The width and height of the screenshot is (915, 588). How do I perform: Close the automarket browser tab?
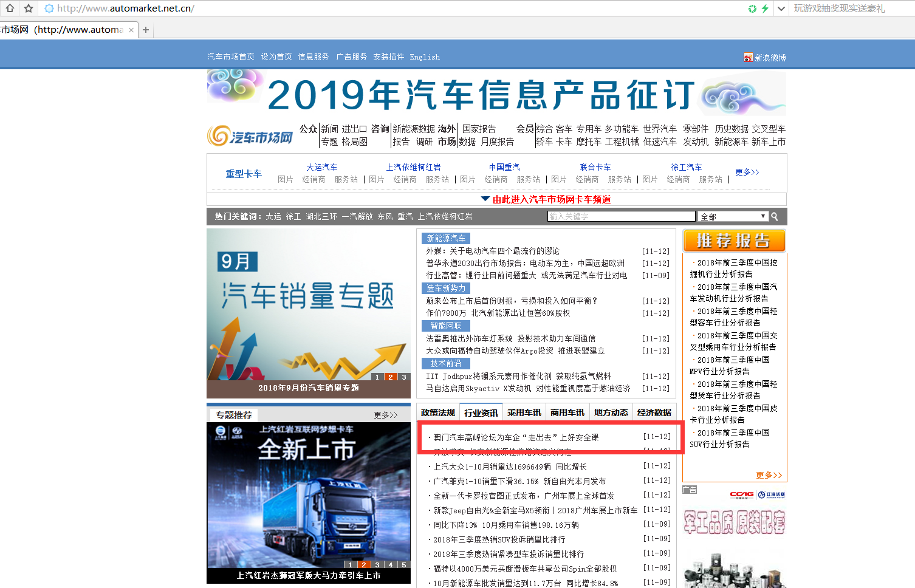131,30
